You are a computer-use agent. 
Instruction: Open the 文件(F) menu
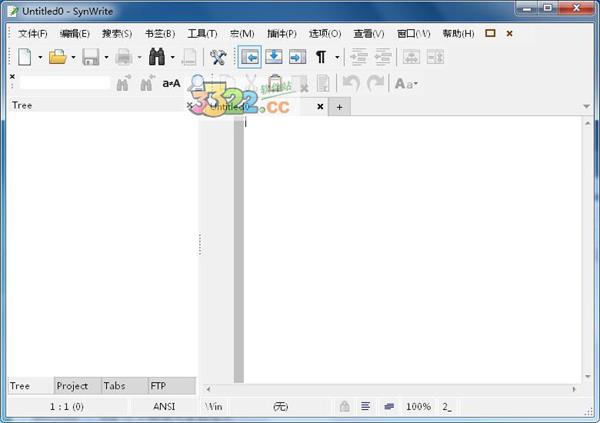[x=33, y=34]
